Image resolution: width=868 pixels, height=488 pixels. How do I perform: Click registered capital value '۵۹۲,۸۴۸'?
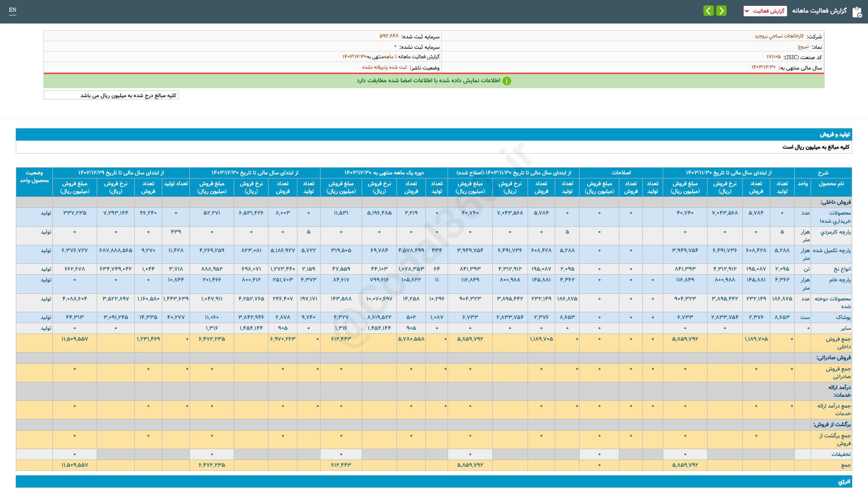[x=389, y=36]
